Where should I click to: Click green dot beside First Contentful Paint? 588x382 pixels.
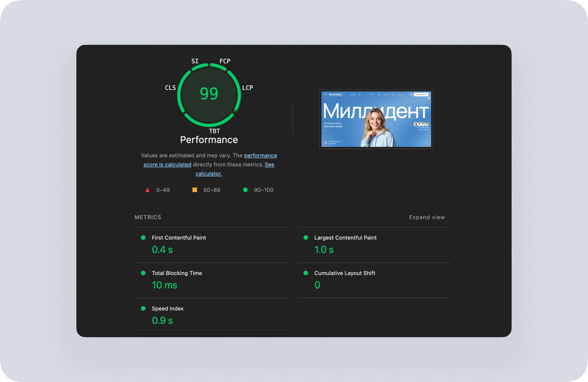coord(143,238)
